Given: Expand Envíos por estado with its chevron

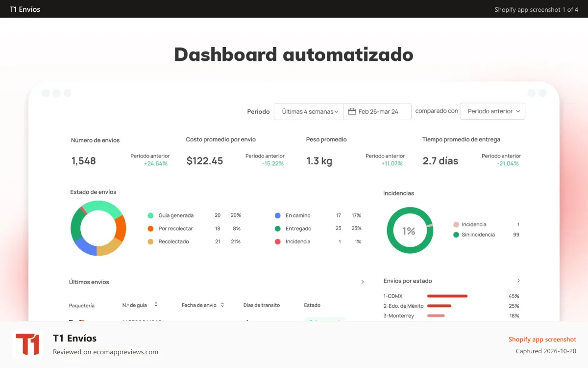Looking at the screenshot, I should pos(518,281).
